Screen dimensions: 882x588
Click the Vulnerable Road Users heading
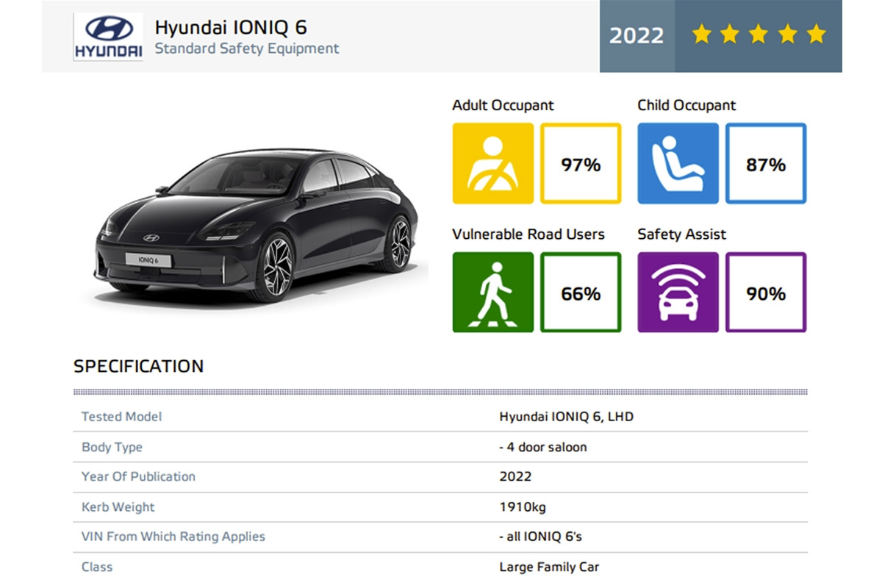click(528, 234)
